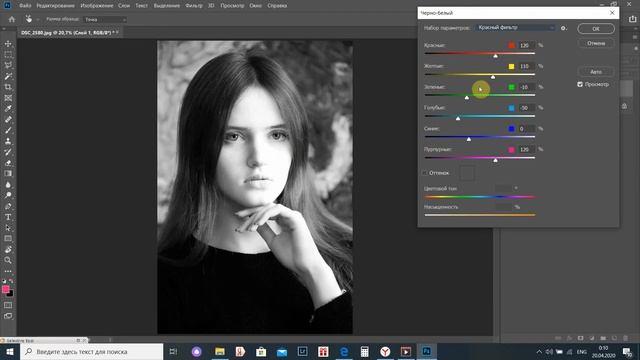
Task: Select the Hand tool
Action: click(x=8, y=249)
